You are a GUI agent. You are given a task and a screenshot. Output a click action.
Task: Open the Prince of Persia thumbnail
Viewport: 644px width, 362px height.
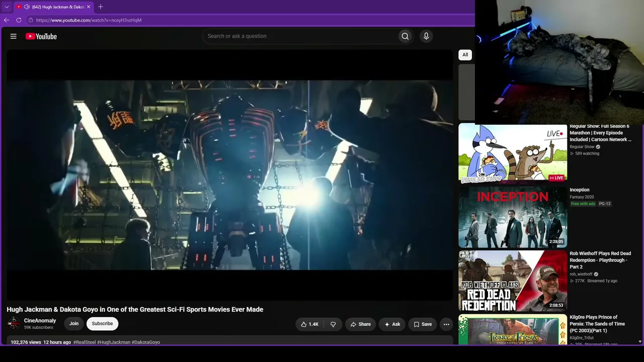(x=513, y=329)
